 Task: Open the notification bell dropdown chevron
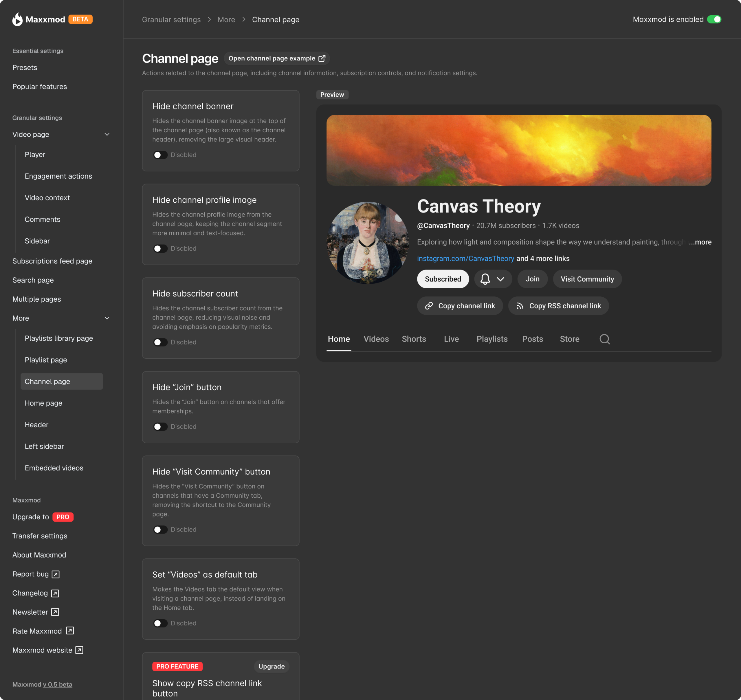point(500,279)
